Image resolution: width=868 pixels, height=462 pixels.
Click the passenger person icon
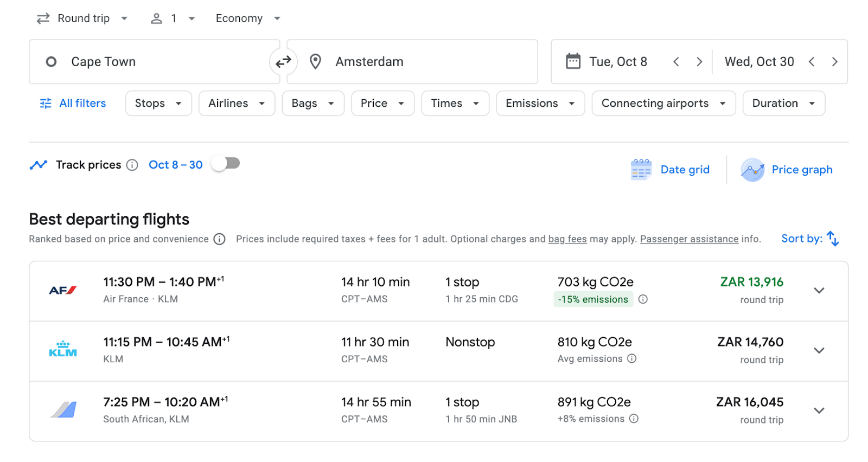click(x=156, y=18)
